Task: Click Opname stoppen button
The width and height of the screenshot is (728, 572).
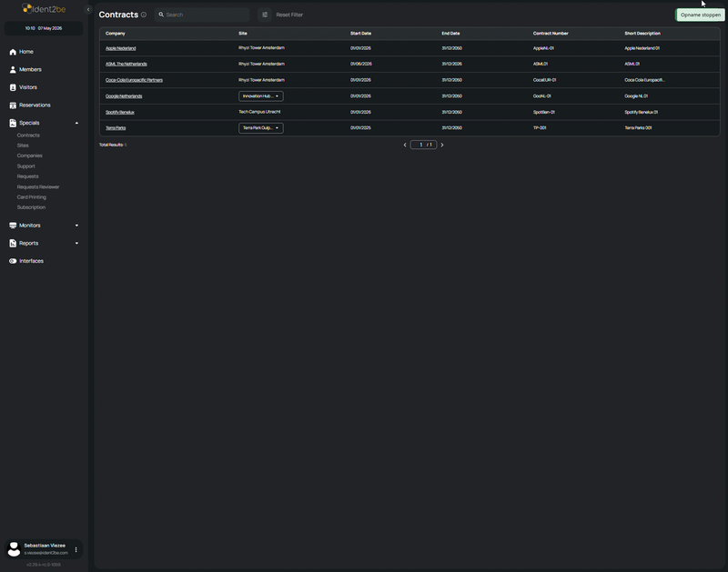Action: point(700,15)
